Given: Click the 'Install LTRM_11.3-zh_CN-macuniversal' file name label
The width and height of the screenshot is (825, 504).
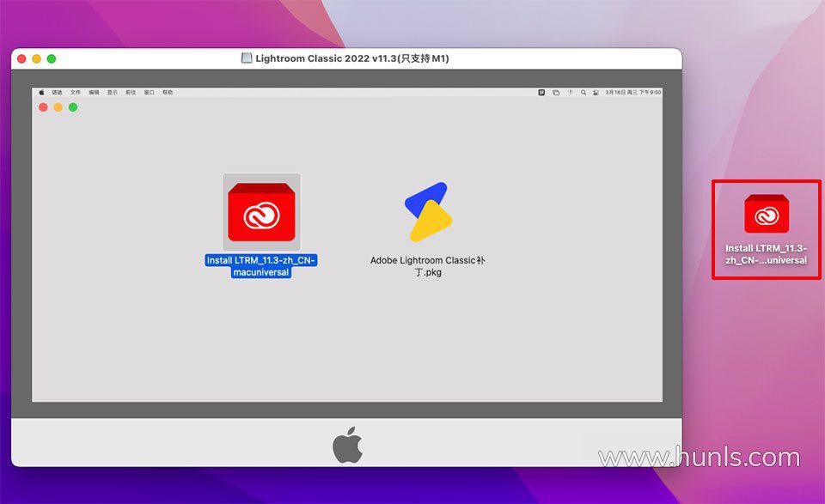Looking at the screenshot, I should pos(261,266).
